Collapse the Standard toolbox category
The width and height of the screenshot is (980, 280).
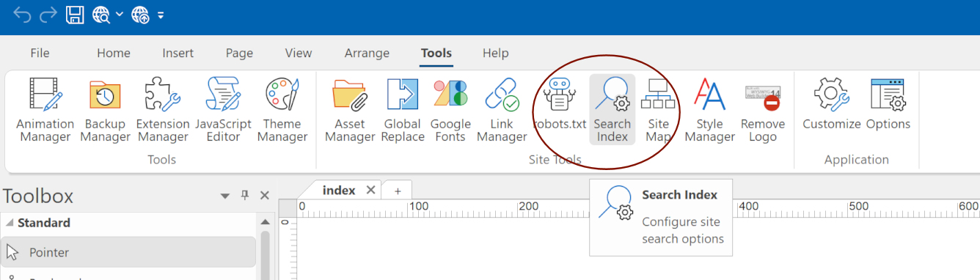click(x=10, y=223)
